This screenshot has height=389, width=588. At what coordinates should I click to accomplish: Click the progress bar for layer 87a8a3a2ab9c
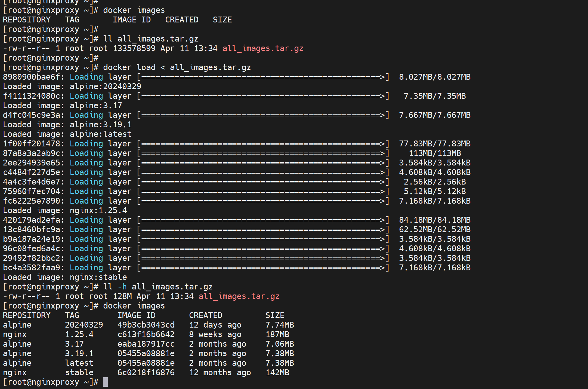point(263,153)
